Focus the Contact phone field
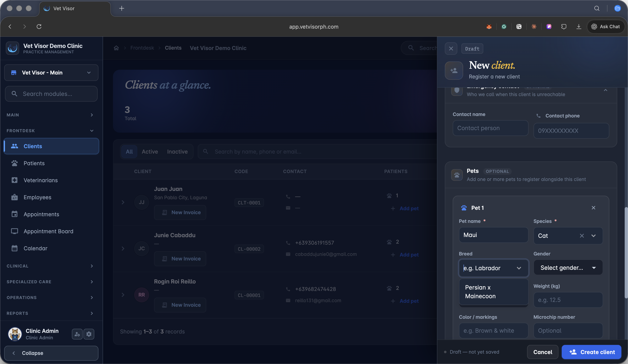The image size is (628, 364). pyautogui.click(x=571, y=131)
